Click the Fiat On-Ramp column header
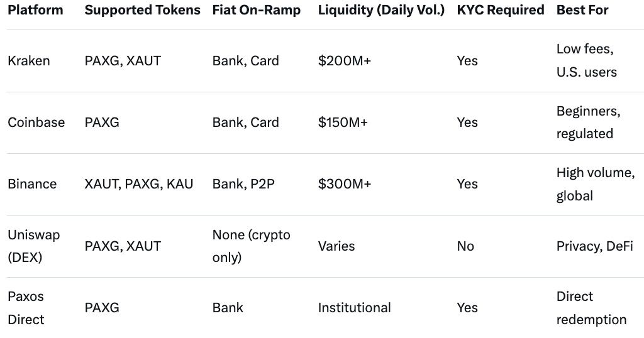The image size is (644, 338). 257,10
